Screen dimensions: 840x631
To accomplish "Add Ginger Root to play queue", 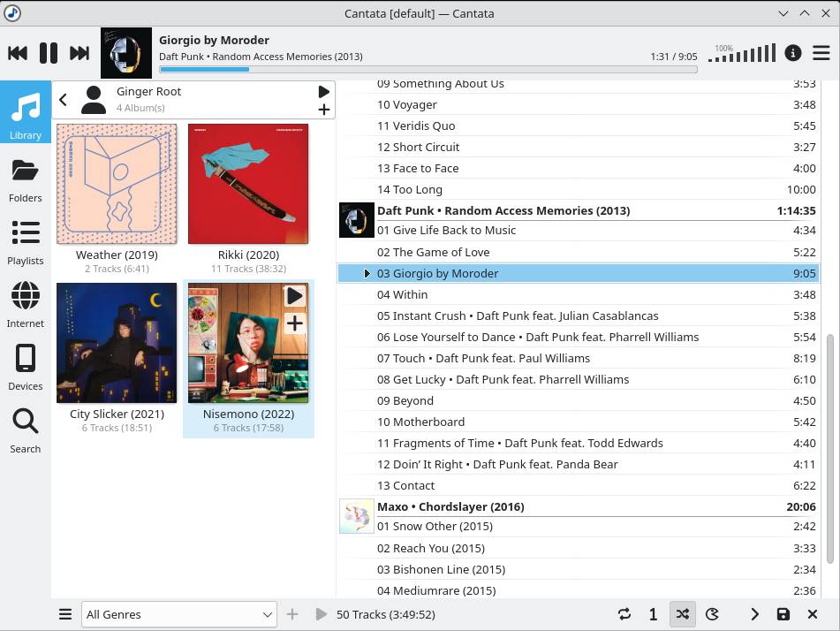I will [323, 110].
